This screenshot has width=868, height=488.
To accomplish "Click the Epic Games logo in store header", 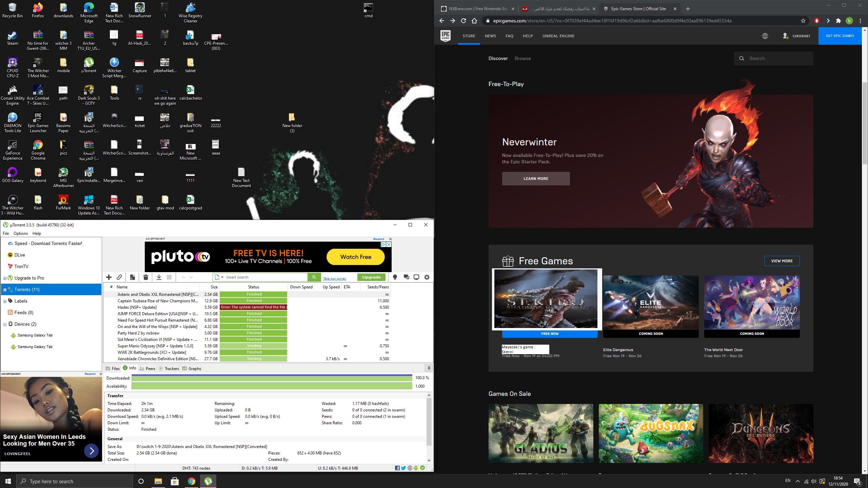I will coord(446,36).
